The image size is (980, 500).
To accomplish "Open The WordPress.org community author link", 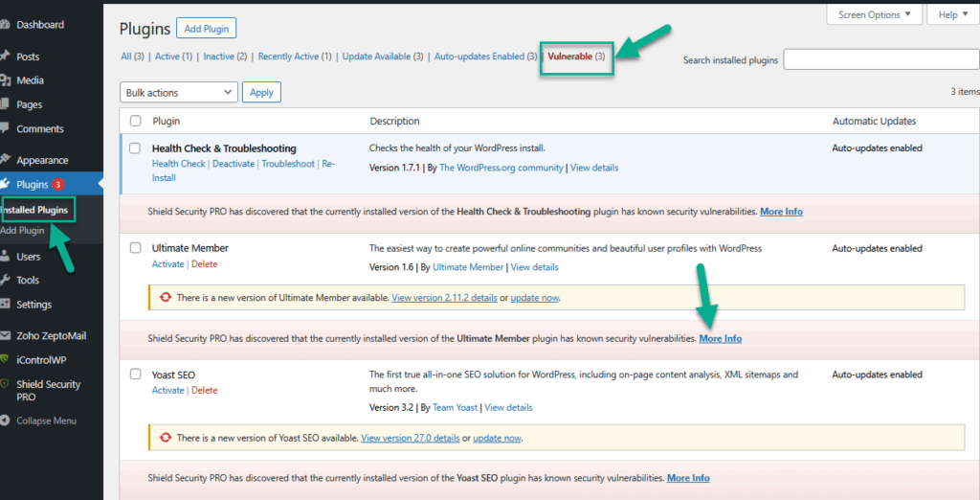I will pos(501,168).
